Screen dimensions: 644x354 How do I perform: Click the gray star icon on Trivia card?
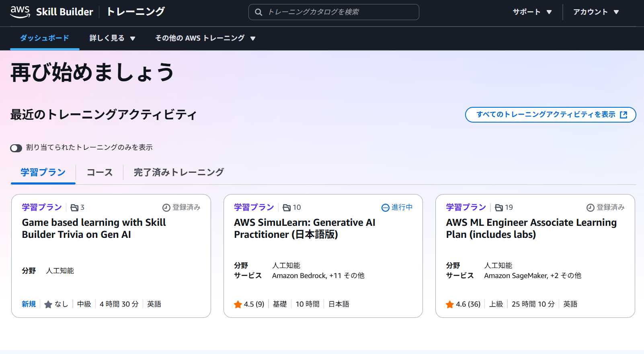coord(48,305)
